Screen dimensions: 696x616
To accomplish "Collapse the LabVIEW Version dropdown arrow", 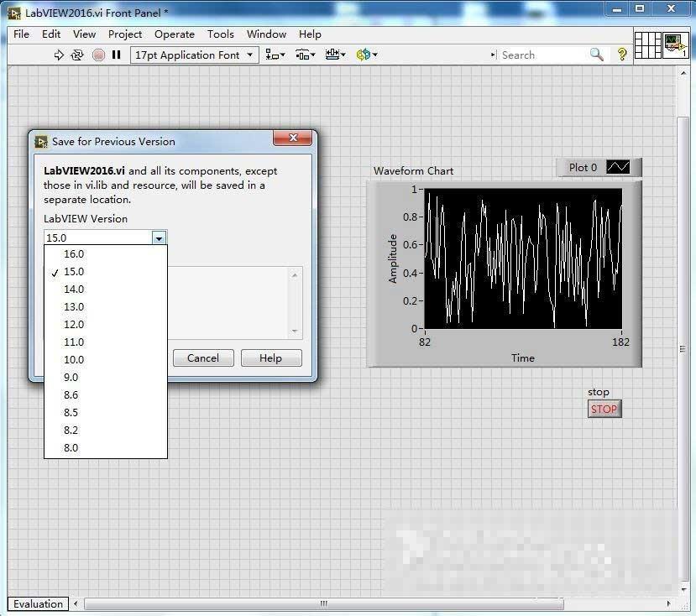I will coord(159,238).
